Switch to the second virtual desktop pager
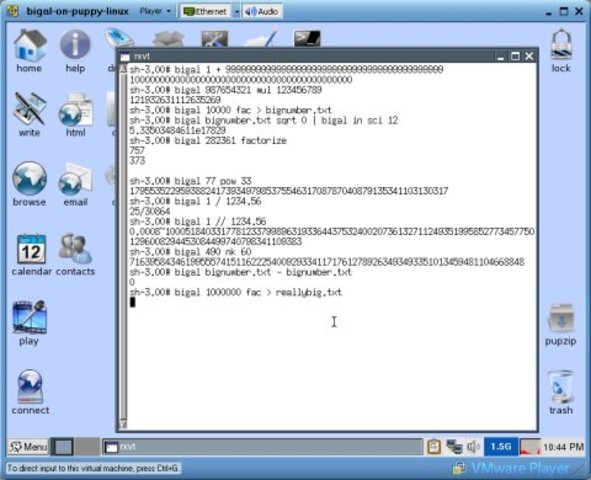 tap(87, 447)
